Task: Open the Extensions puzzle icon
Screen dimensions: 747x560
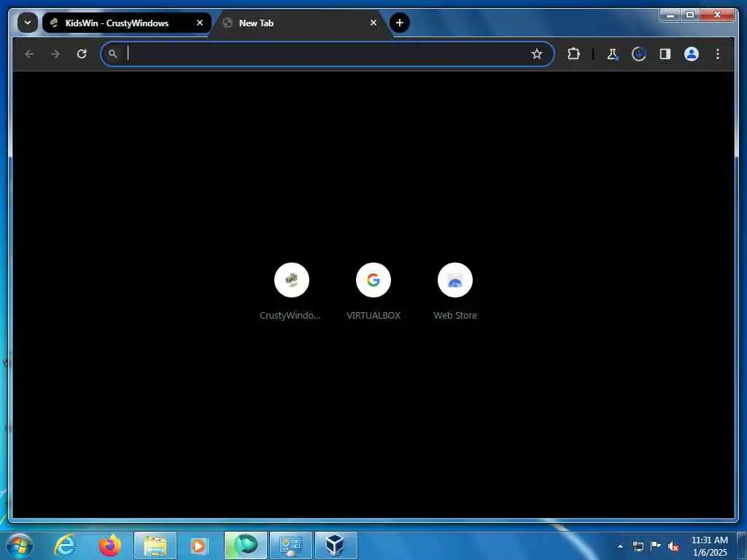Action: click(x=573, y=54)
